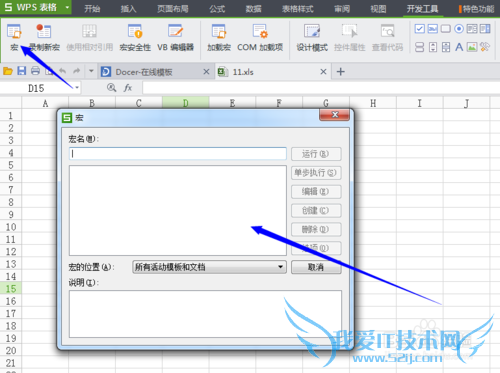The height and width of the screenshot is (373, 500).
Task: Switch to the 审阅 ribbon tab
Action: pos(342,9)
